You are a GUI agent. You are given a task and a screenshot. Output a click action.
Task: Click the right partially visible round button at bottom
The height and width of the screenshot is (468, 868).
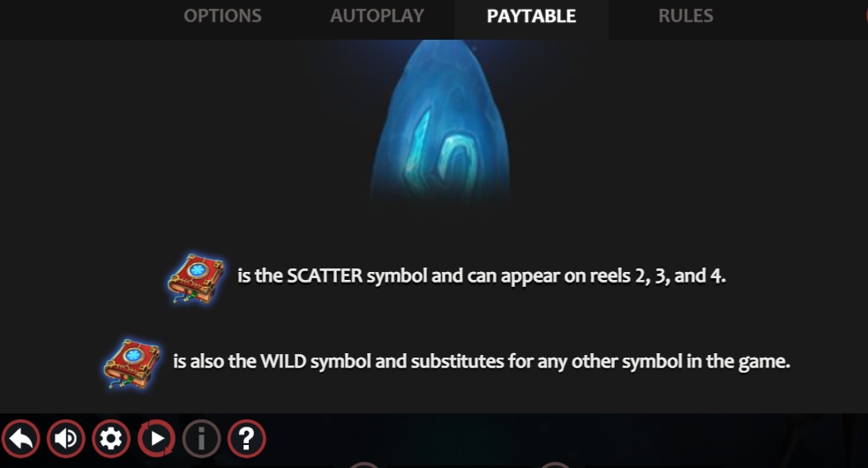555,464
